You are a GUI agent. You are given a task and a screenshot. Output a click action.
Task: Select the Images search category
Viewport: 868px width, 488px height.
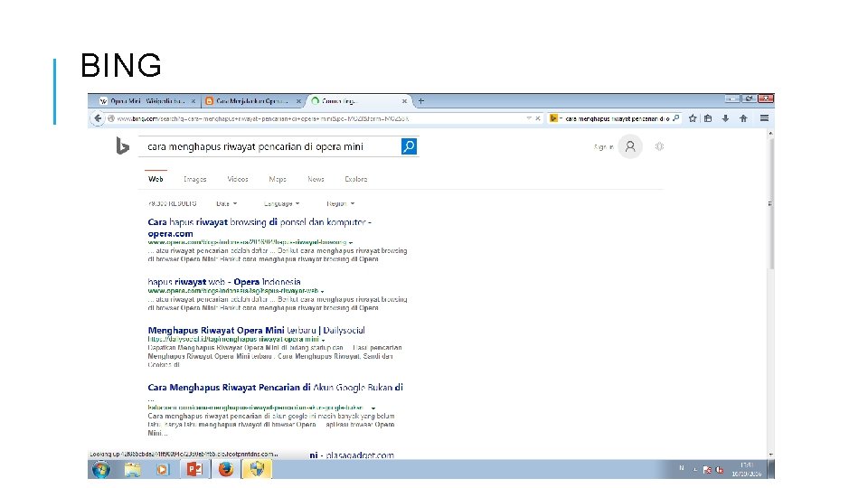point(195,179)
